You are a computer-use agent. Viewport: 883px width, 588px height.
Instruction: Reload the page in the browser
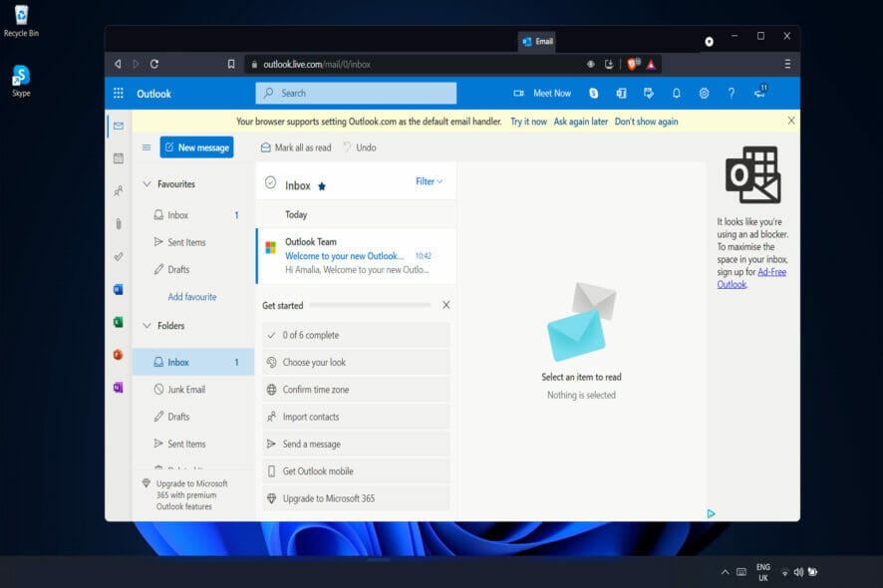154,64
